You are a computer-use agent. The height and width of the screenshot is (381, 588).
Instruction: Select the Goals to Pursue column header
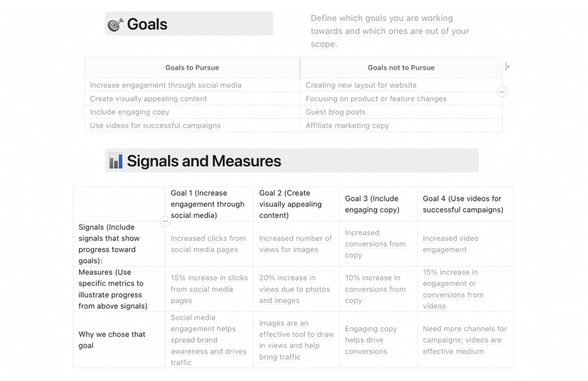[192, 68]
